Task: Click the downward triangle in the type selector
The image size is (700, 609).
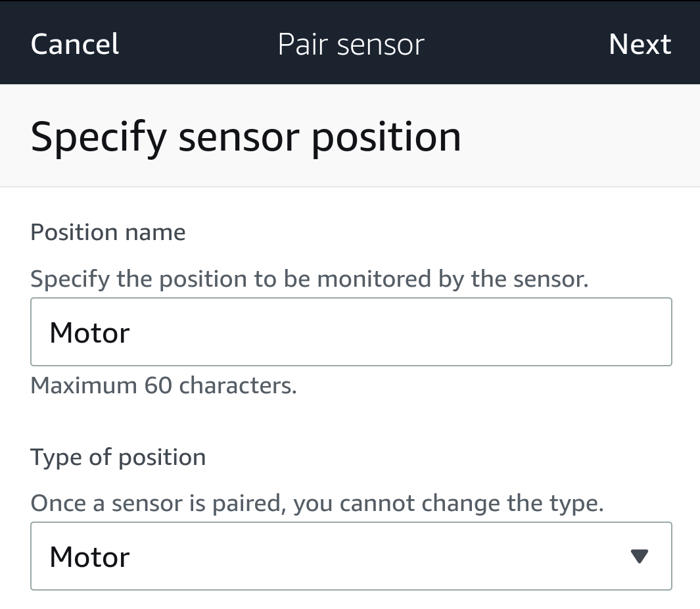Action: (x=639, y=557)
